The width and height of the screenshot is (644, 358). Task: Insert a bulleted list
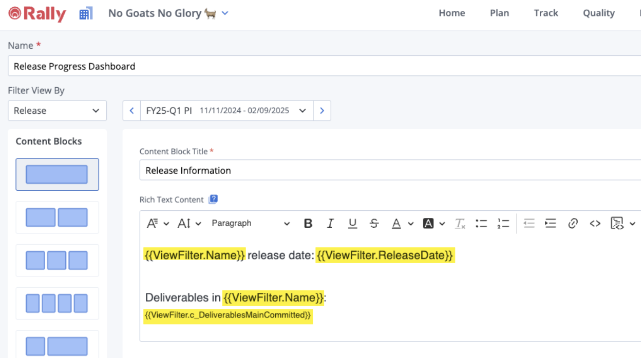(481, 224)
